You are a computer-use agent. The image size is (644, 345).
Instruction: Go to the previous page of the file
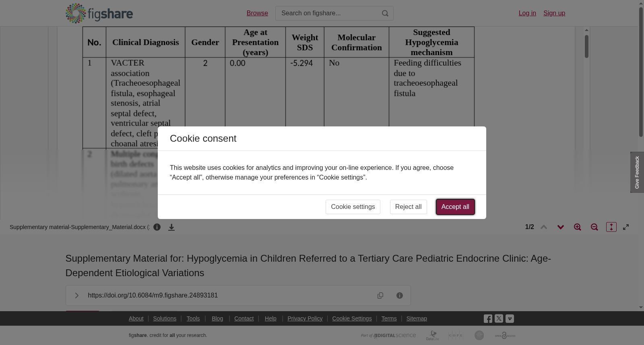point(544,227)
